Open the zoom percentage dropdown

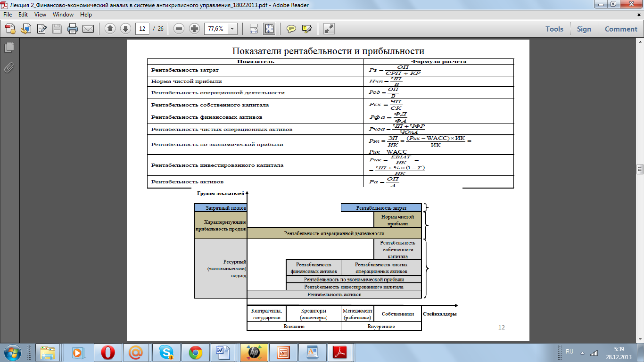[x=232, y=29]
